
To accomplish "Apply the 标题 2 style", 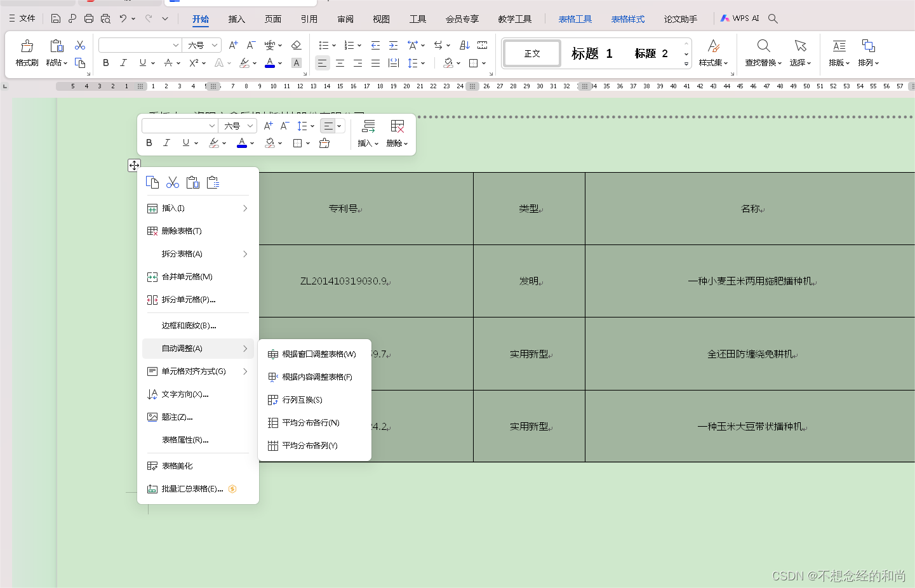I will pyautogui.click(x=651, y=53).
